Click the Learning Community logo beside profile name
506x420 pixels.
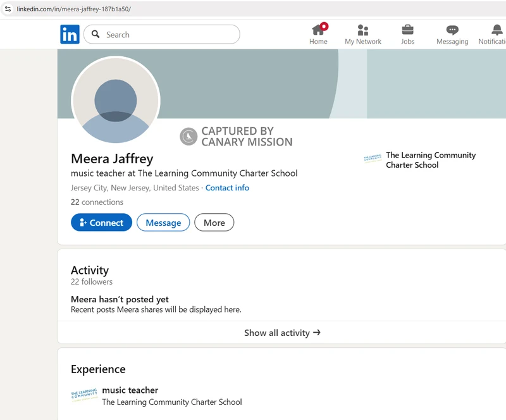click(x=373, y=159)
